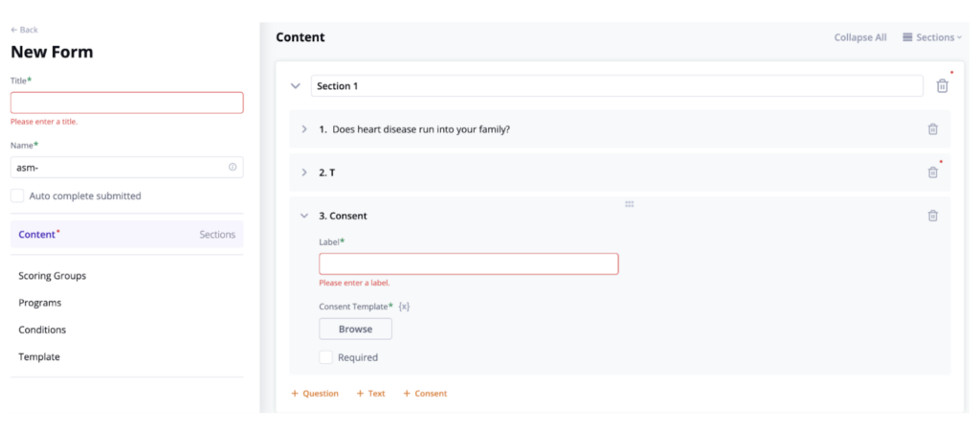
Task: Go to Programs in sidebar
Action: [39, 303]
